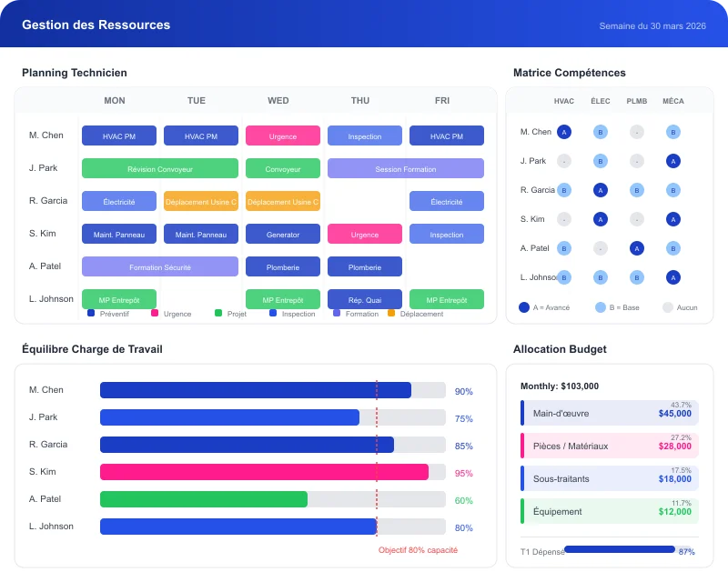Select L. Johnson's PLMB Base badge
This screenshot has width=728, height=582.
635,276
